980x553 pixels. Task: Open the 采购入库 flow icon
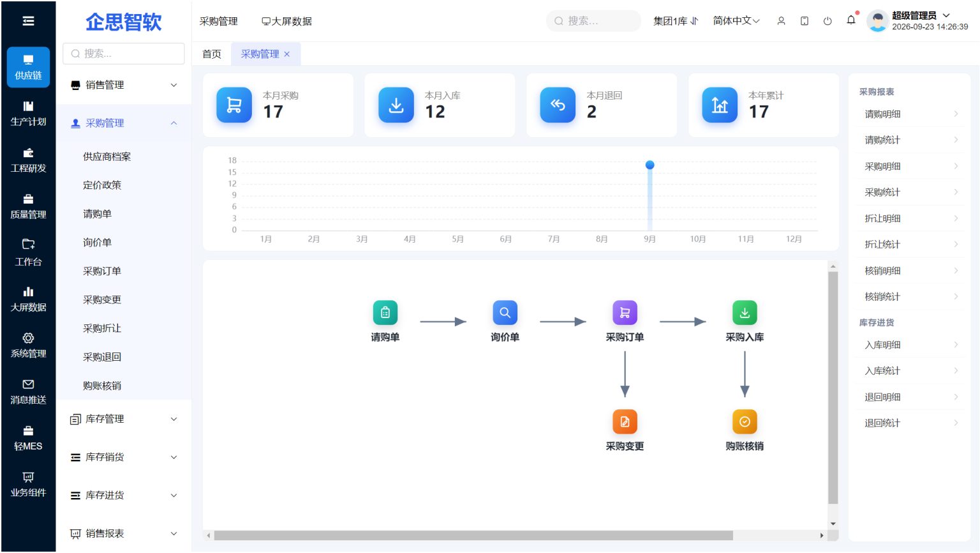745,313
